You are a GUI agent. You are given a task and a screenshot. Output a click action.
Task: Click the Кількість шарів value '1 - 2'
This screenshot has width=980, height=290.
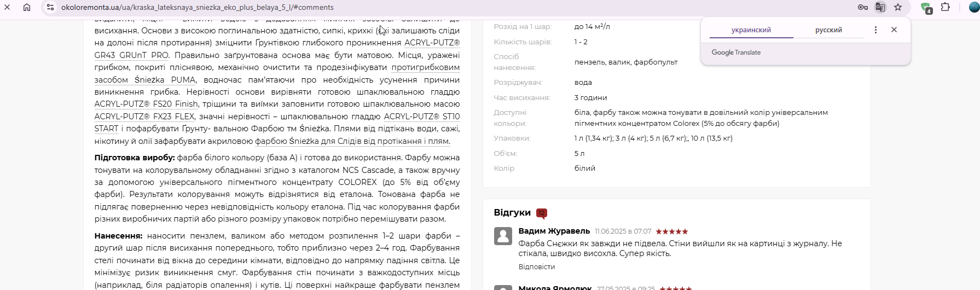click(x=581, y=42)
